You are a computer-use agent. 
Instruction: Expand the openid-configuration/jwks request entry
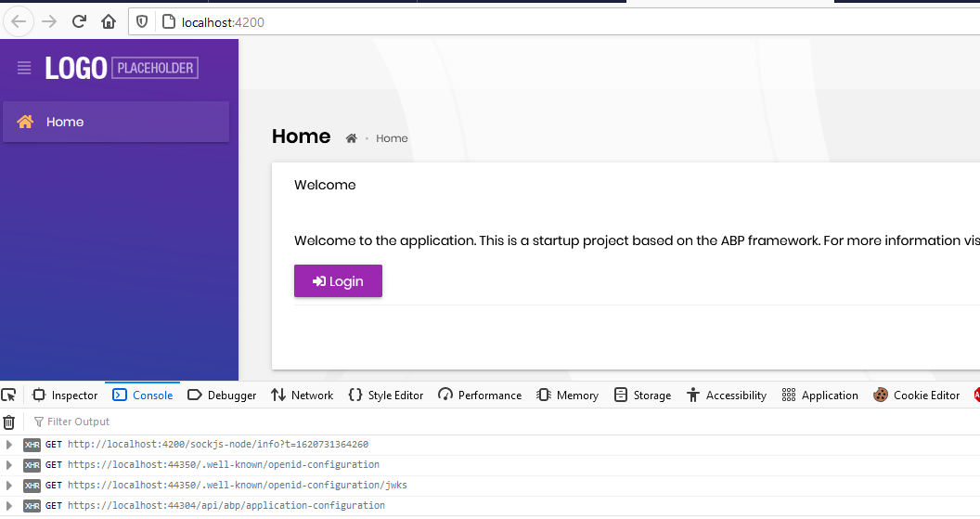click(x=9, y=486)
